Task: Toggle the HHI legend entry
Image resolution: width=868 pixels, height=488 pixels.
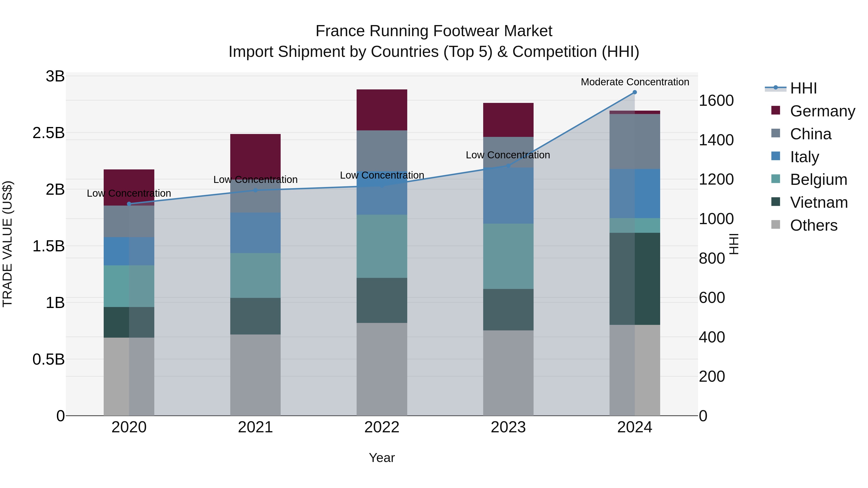Action: 791,88
